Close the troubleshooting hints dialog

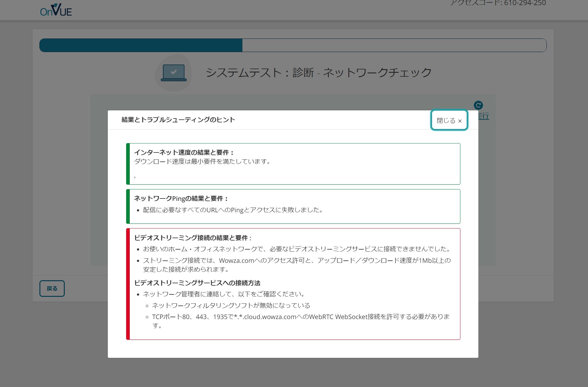[449, 120]
